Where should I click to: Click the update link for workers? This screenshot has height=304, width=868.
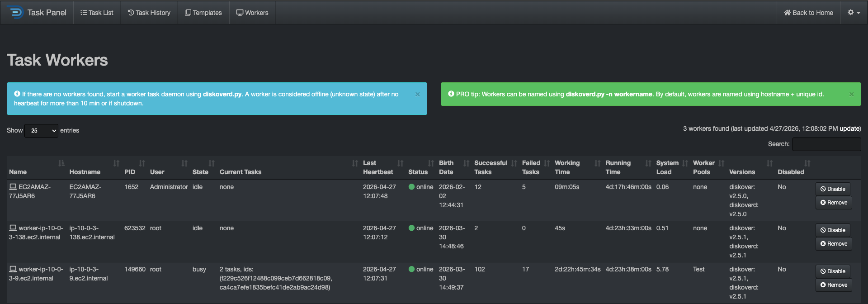tap(849, 128)
